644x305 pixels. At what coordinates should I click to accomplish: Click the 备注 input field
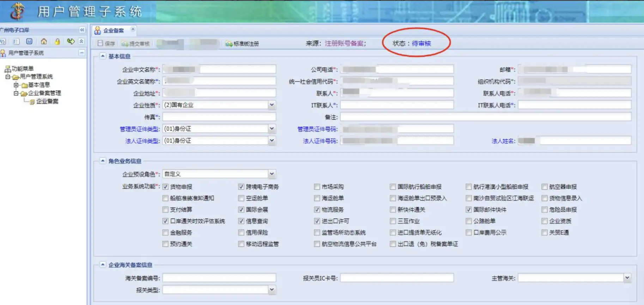pos(486,117)
